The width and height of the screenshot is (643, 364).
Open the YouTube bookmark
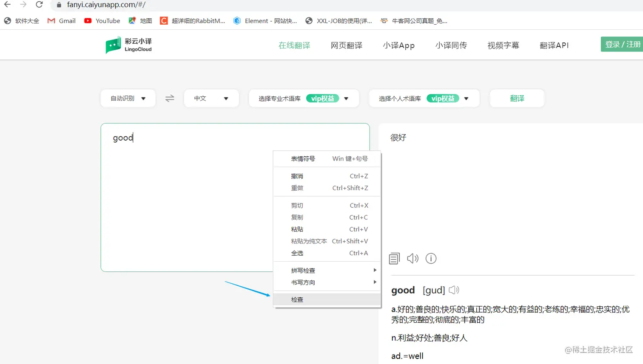click(102, 21)
